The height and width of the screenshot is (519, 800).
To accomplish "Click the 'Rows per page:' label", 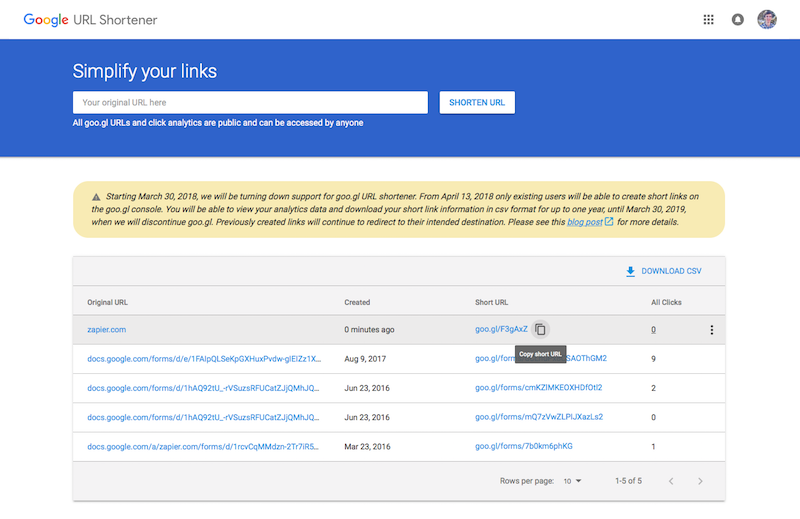I will [x=527, y=481].
